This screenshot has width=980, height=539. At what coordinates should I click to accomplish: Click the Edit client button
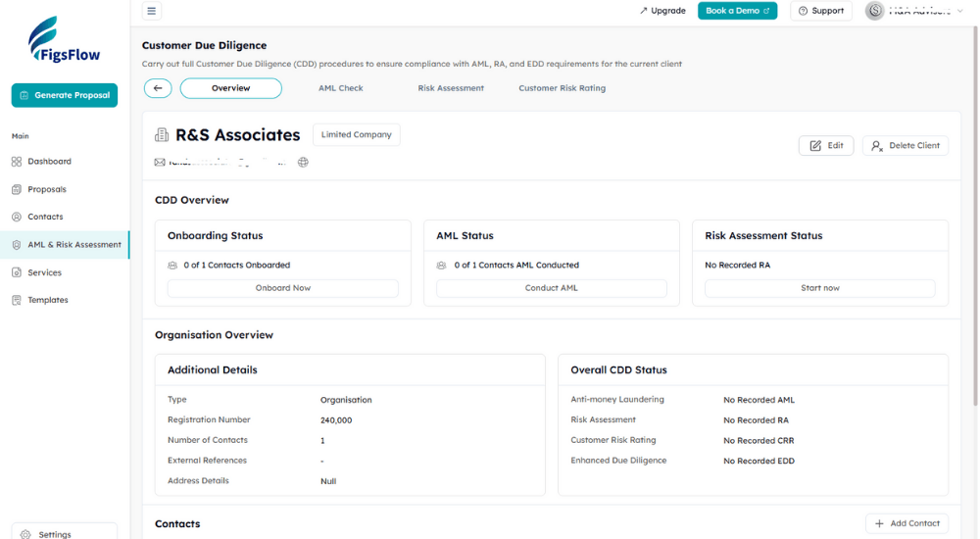point(826,146)
